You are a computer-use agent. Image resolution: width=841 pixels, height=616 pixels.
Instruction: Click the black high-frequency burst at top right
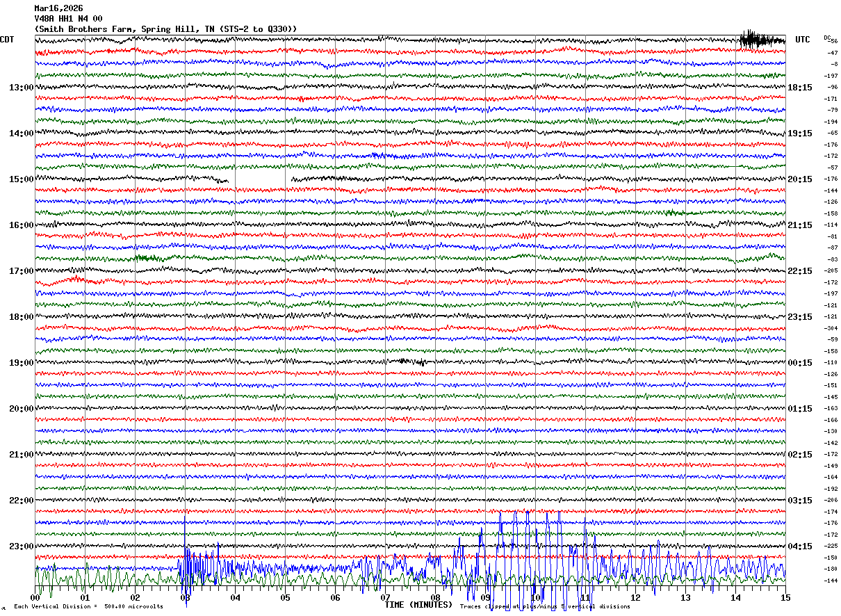click(762, 40)
